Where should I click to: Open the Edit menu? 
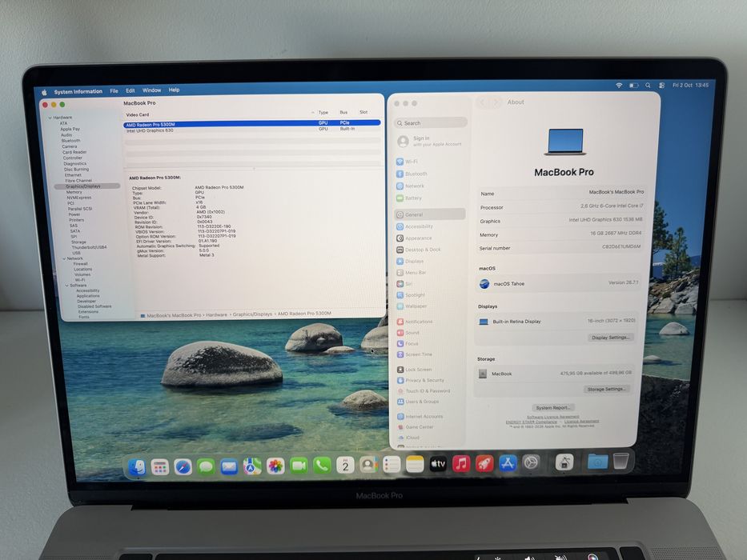click(x=130, y=90)
